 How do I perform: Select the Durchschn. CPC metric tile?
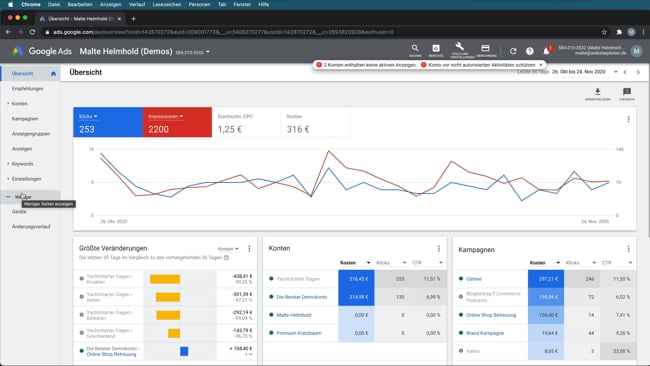click(x=246, y=122)
